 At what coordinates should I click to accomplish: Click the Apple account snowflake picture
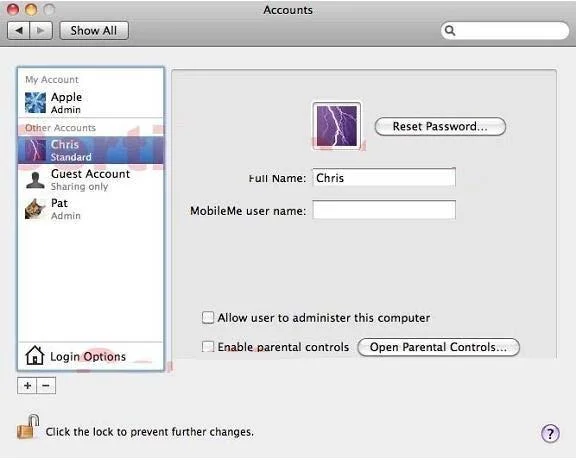click(35, 103)
